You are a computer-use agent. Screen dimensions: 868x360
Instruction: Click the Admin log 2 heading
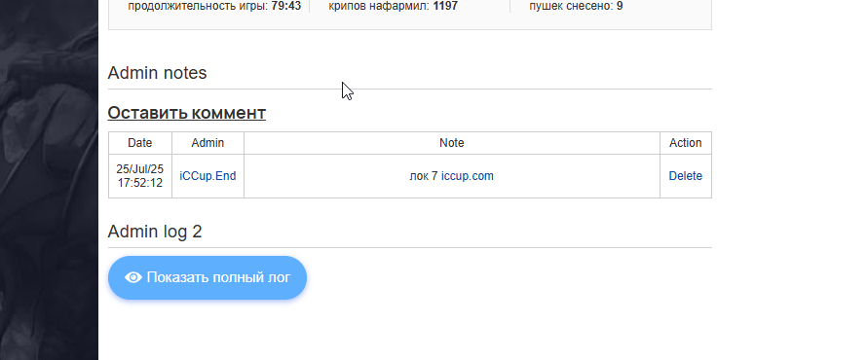tap(155, 232)
